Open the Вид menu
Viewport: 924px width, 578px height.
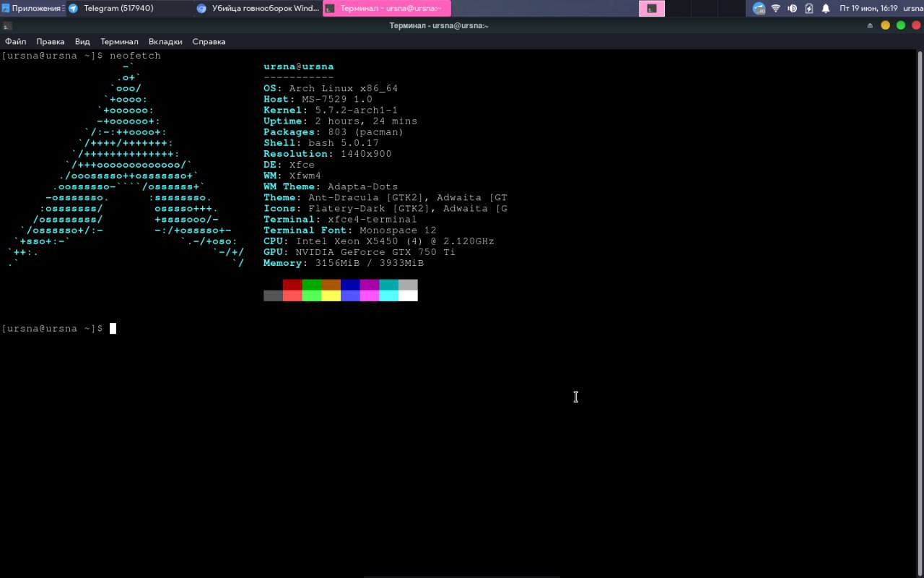tap(82, 42)
